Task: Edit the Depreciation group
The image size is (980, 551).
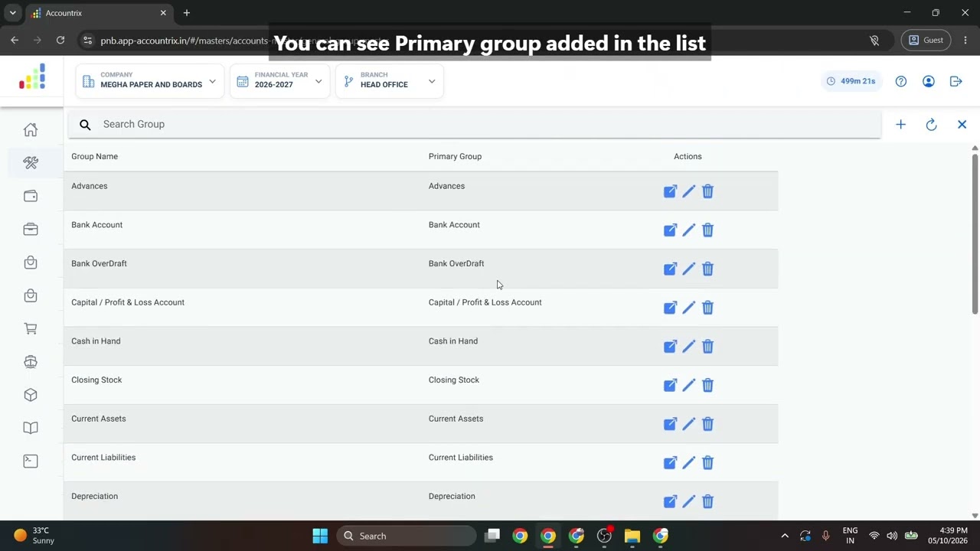Action: pyautogui.click(x=688, y=501)
